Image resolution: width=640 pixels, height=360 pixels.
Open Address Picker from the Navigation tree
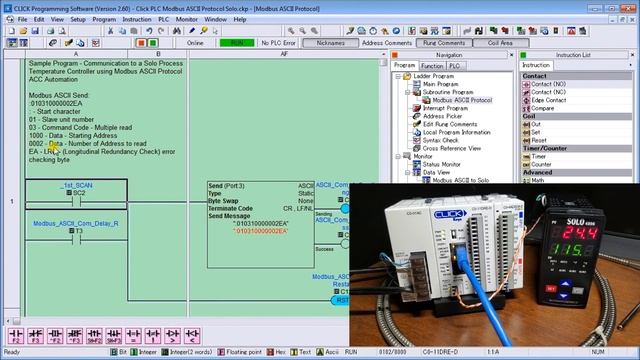coord(442,116)
